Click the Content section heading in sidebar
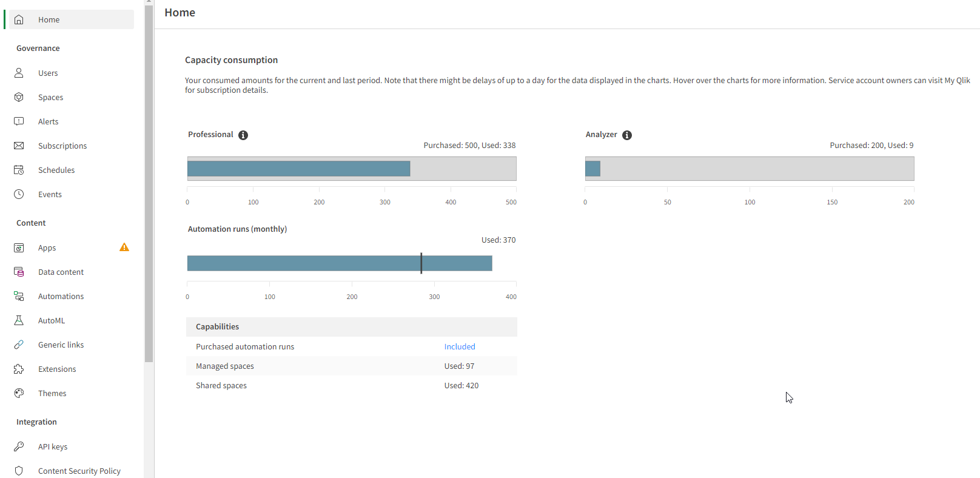The image size is (980, 478). pos(31,223)
